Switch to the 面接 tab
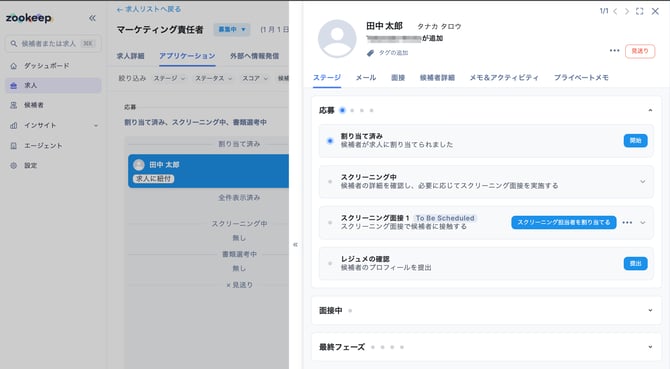 coord(398,78)
